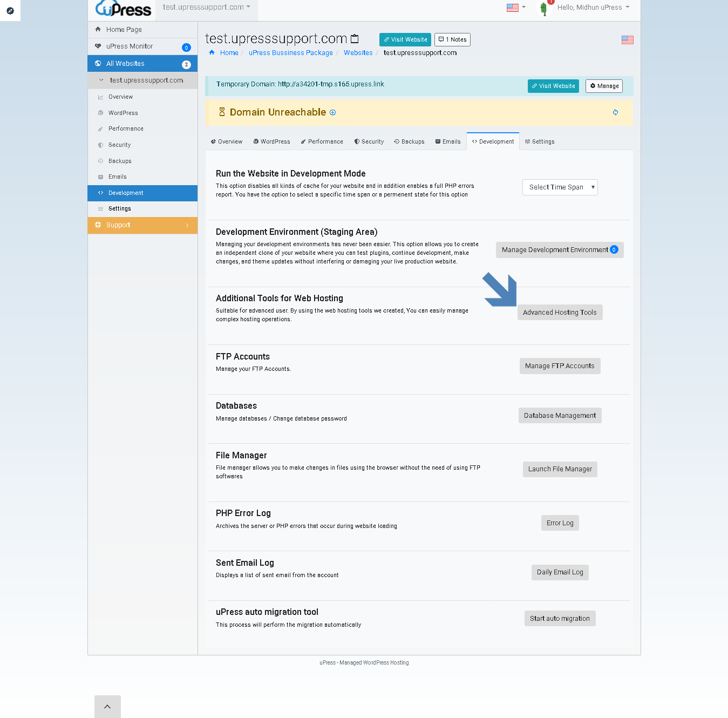Screen dimensions: 728x718
Task: Click the hourglass icon in the Domain Unreachable banner
Action: [222, 112]
